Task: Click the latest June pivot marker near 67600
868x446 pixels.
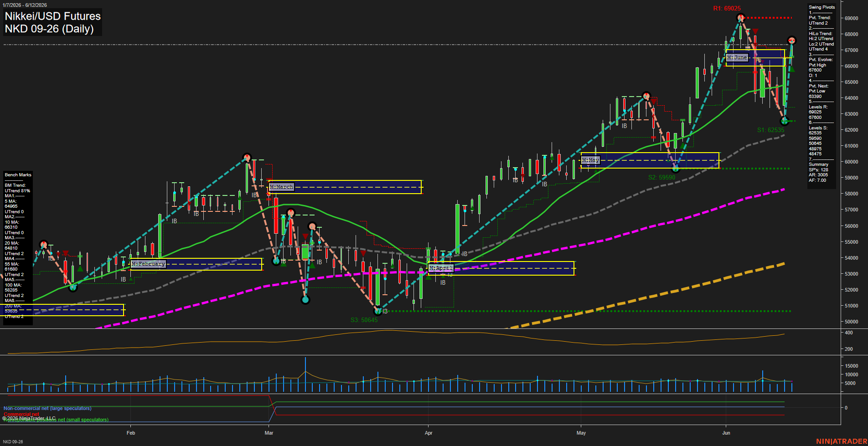Action: coord(791,40)
